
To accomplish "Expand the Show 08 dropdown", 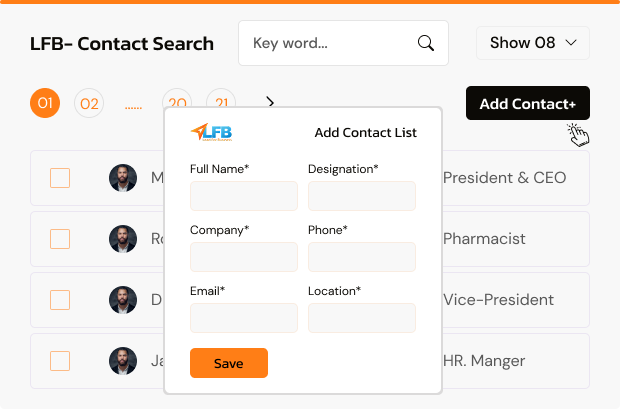I will pyautogui.click(x=533, y=43).
